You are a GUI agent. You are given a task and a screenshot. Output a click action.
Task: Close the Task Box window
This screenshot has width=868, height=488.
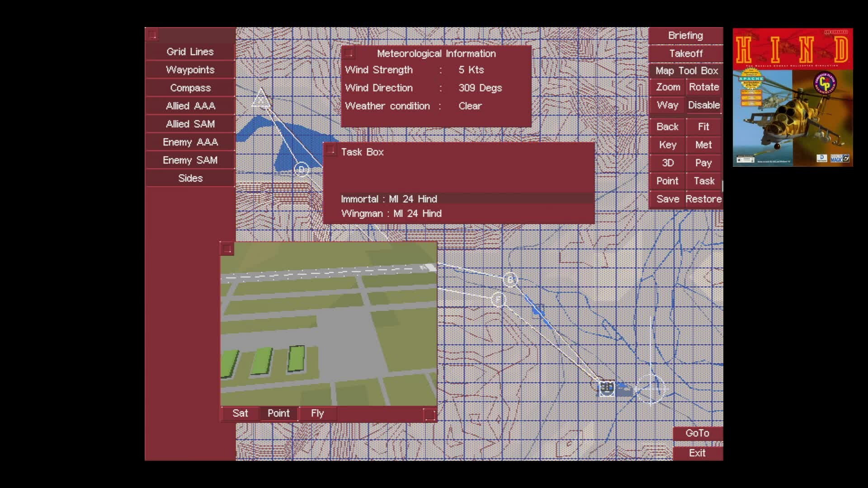330,150
